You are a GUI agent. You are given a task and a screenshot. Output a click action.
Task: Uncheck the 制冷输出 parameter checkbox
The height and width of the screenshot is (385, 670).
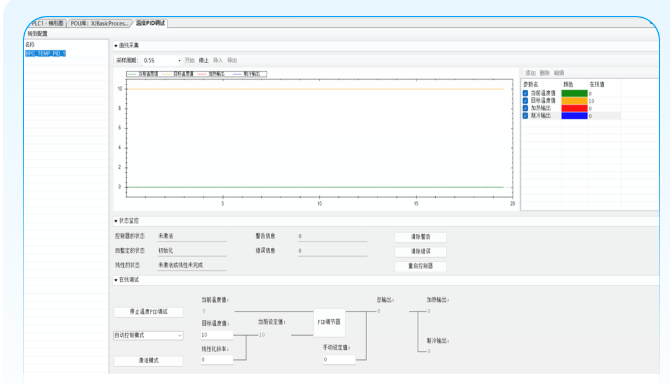(526, 116)
